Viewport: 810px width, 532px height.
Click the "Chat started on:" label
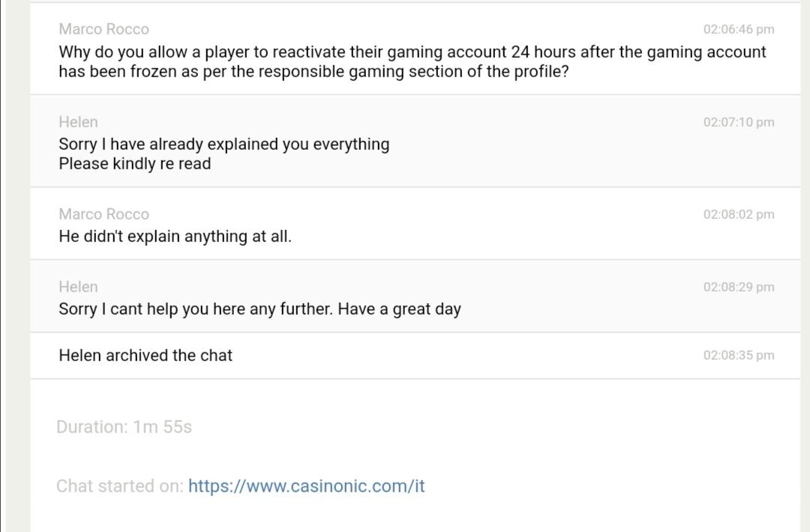point(119,486)
